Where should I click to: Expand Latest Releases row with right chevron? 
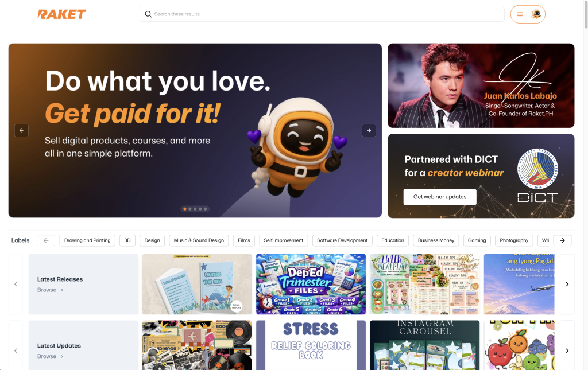click(567, 285)
